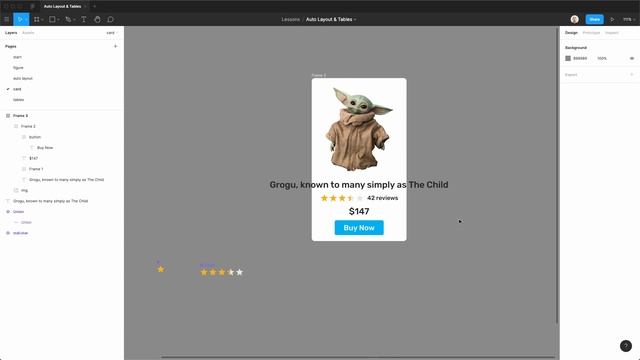
Task: Switch to the Inspect tab
Action: 611,33
